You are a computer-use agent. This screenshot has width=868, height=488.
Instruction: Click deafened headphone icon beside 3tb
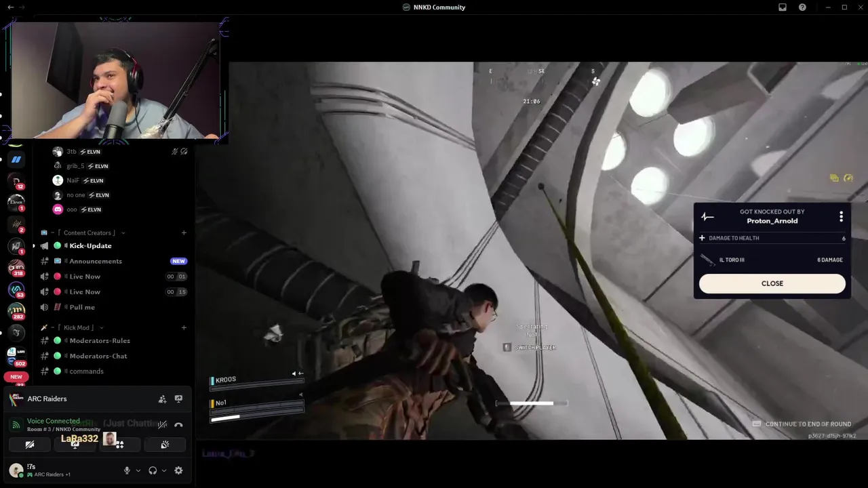pos(184,152)
